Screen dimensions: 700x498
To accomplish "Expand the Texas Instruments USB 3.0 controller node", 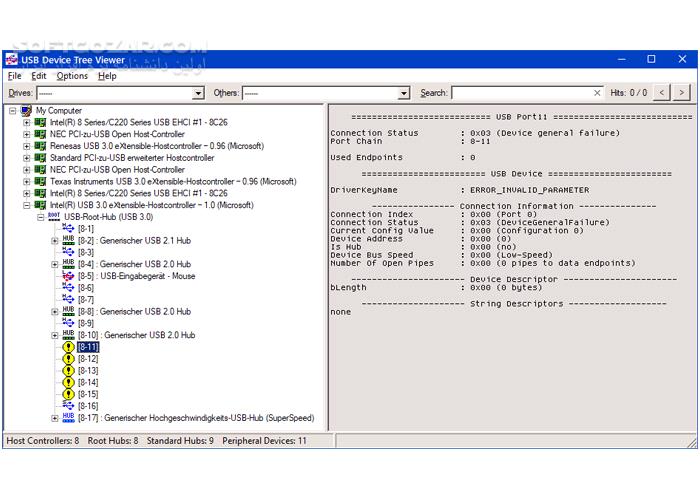I will tap(27, 181).
